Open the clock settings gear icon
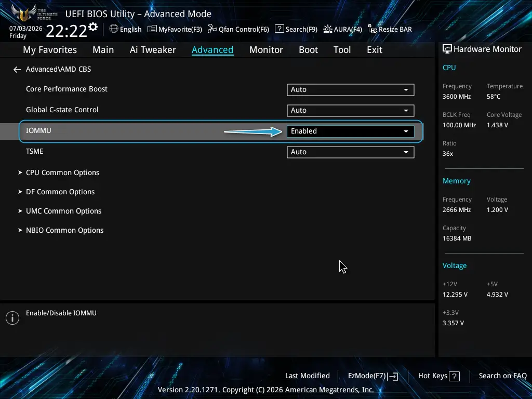Viewport: 532px width, 399px height. 92,27
